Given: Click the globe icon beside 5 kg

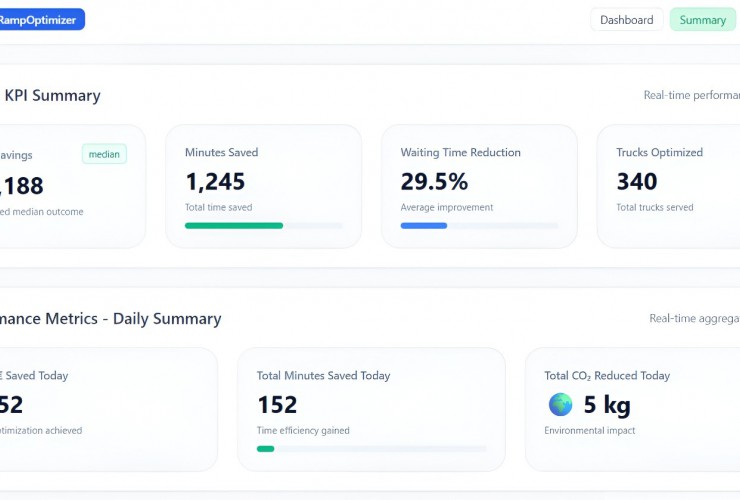Looking at the screenshot, I should coord(561,404).
